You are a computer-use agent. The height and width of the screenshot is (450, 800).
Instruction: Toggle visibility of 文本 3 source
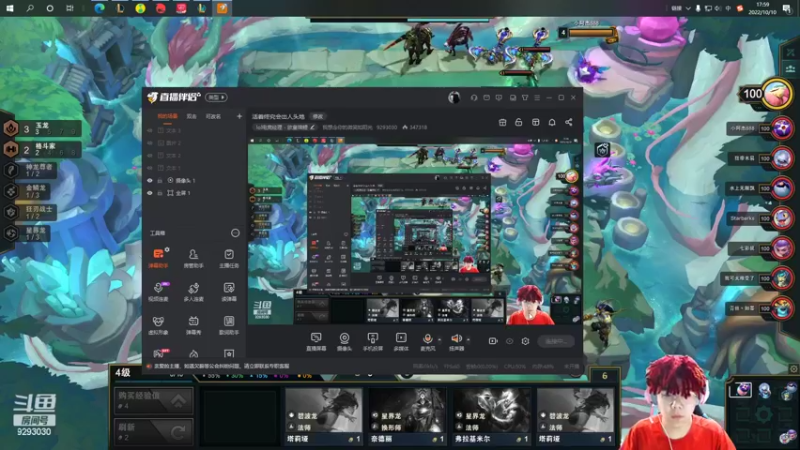click(x=149, y=131)
